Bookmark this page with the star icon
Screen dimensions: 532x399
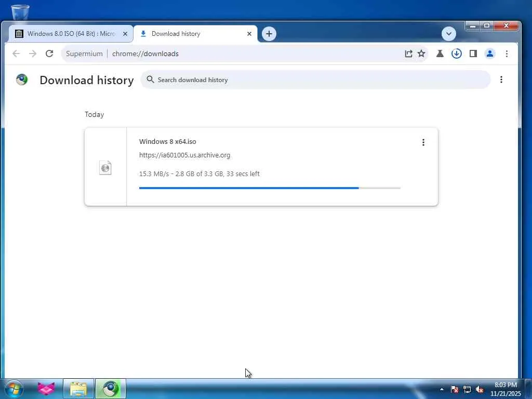click(x=421, y=54)
